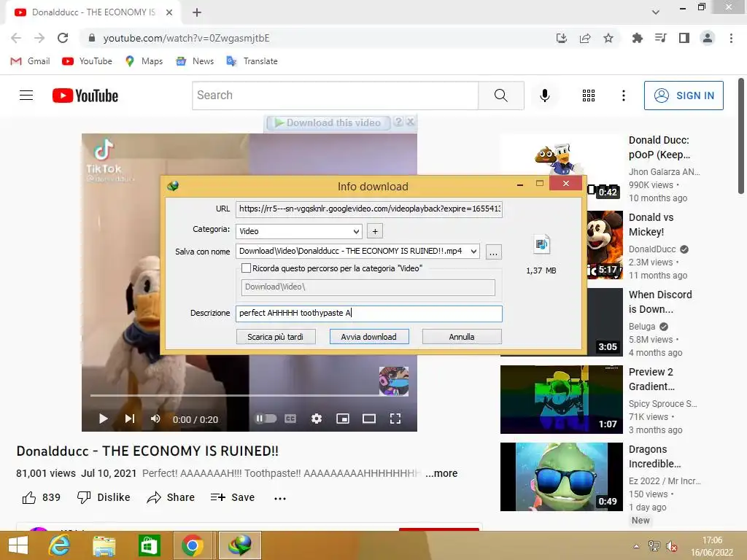Open the Maps bookmark

[x=144, y=61]
